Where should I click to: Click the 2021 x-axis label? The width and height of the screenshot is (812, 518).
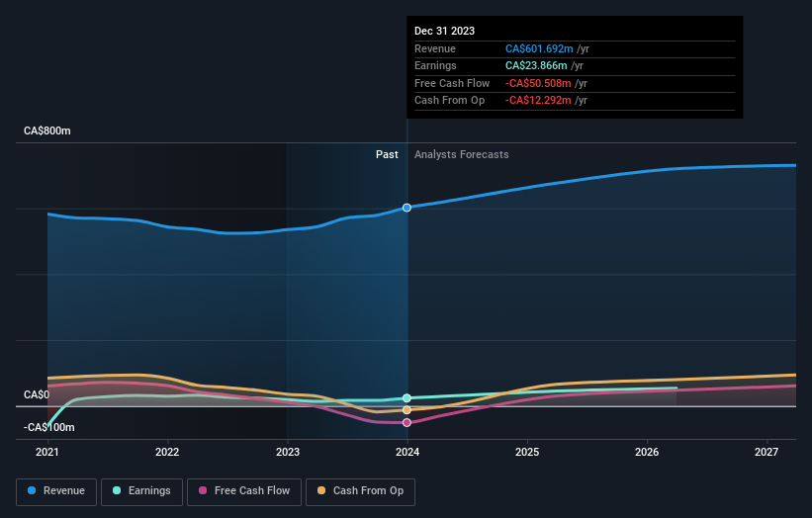click(47, 452)
